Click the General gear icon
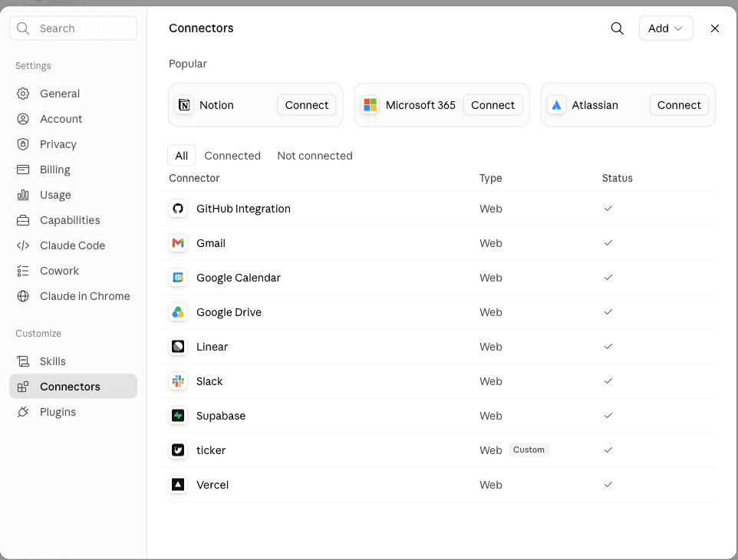Image resolution: width=738 pixels, height=560 pixels. coord(23,94)
